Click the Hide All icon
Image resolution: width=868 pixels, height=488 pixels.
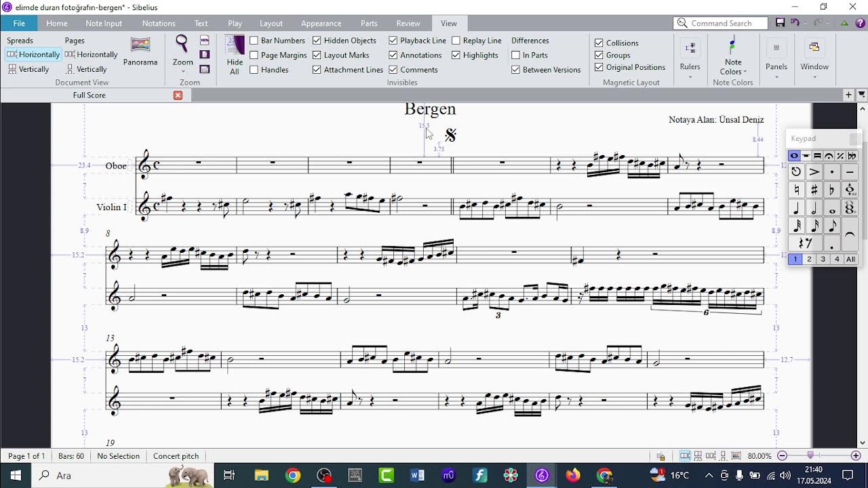[x=235, y=45]
